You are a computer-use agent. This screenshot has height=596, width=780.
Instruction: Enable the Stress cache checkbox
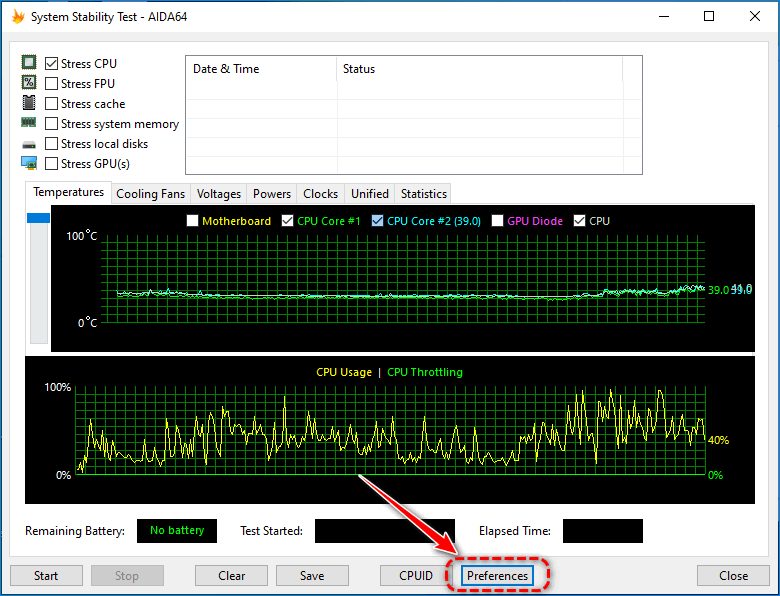pyautogui.click(x=51, y=103)
